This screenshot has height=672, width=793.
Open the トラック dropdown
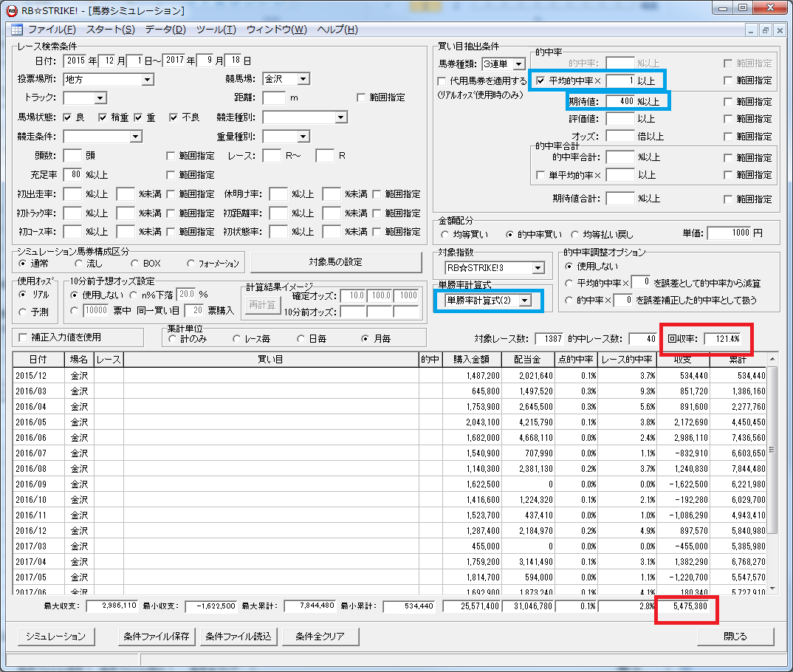[100, 98]
